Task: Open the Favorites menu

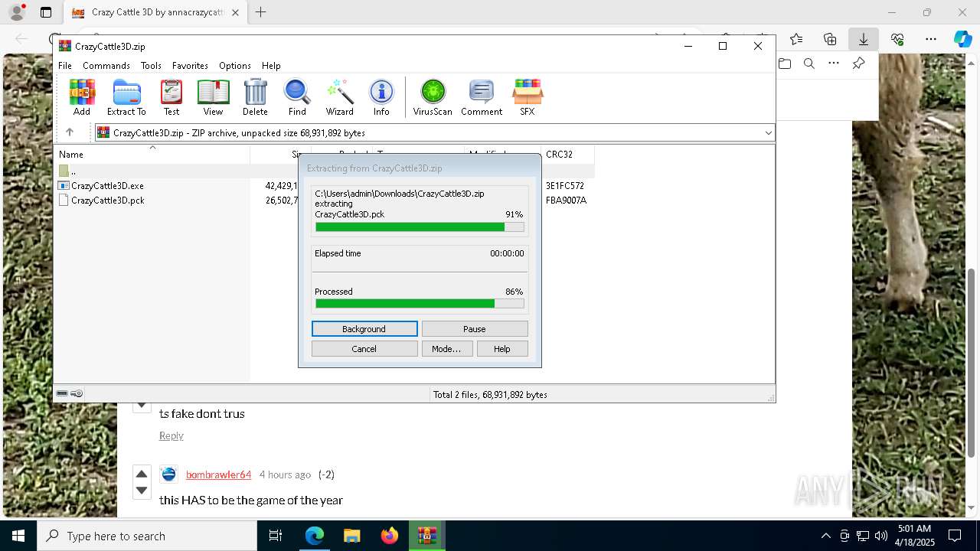Action: 190,66
